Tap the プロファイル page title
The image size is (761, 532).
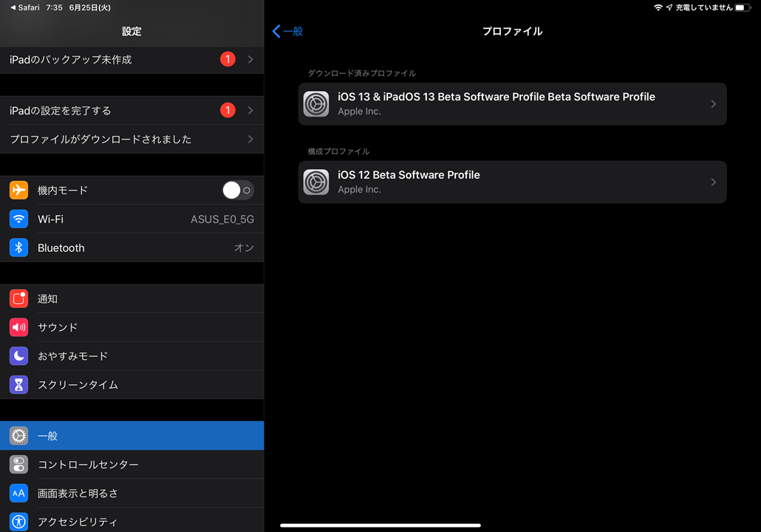(513, 32)
